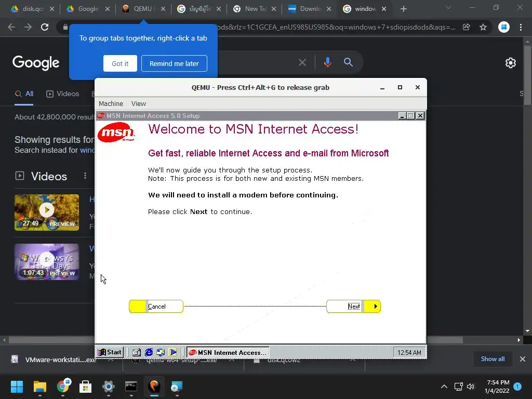Click the Windows 98 Start button
532x399 pixels.
[110, 352]
